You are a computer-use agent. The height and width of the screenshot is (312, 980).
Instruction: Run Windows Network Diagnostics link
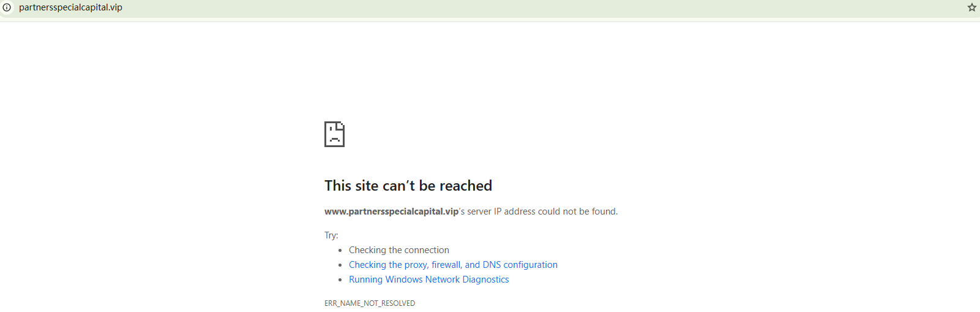point(428,280)
